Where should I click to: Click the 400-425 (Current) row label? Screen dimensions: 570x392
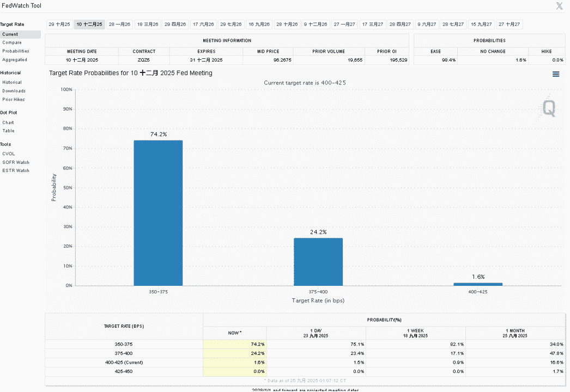click(x=124, y=363)
